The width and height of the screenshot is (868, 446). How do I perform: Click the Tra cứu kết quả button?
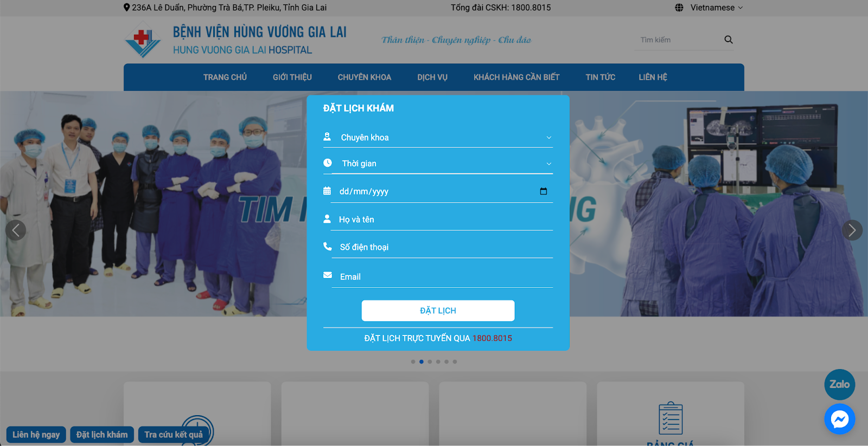(174, 435)
